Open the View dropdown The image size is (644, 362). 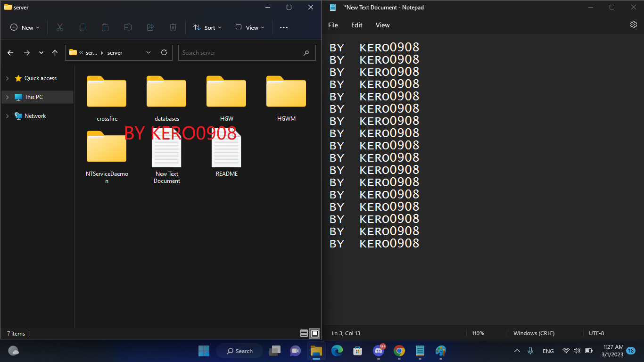coord(249,27)
